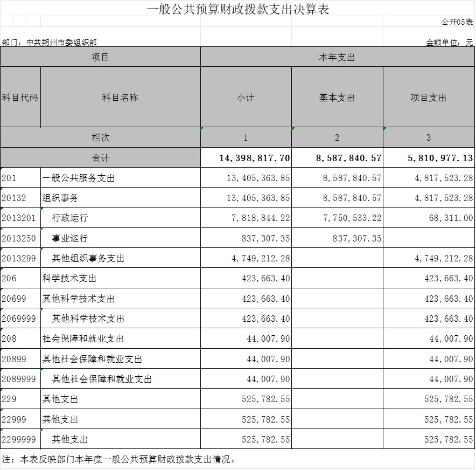Click code cell 2069999
The width and height of the screenshot is (476, 470).
tap(20, 319)
